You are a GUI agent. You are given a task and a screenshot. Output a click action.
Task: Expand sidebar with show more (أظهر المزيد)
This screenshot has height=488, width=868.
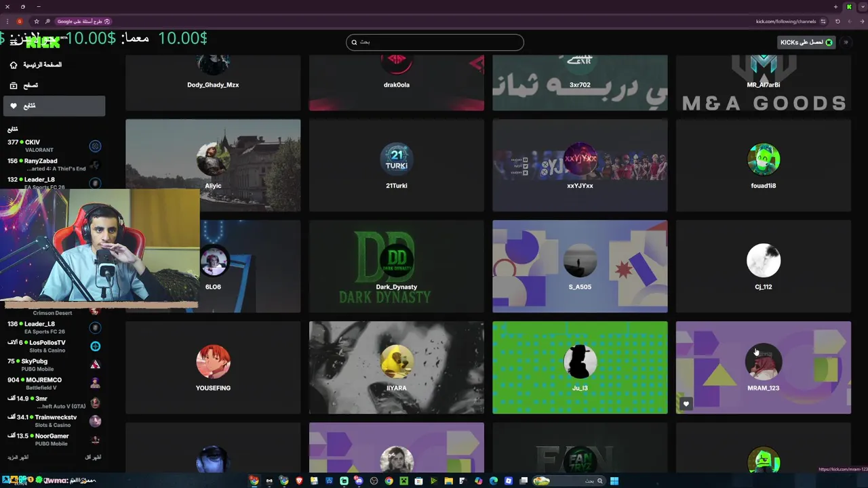[18, 457]
